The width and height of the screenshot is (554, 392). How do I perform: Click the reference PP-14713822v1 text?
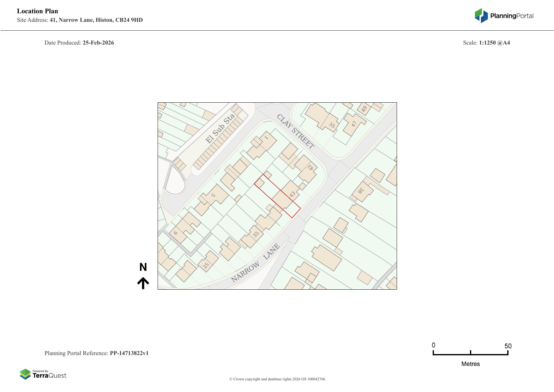129,353
